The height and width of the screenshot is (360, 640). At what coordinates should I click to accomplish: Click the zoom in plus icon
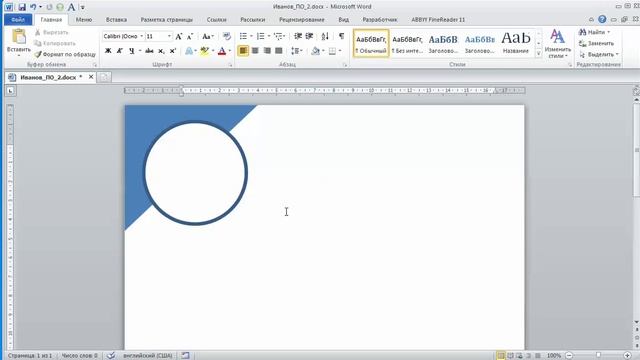pyautogui.click(x=627, y=356)
